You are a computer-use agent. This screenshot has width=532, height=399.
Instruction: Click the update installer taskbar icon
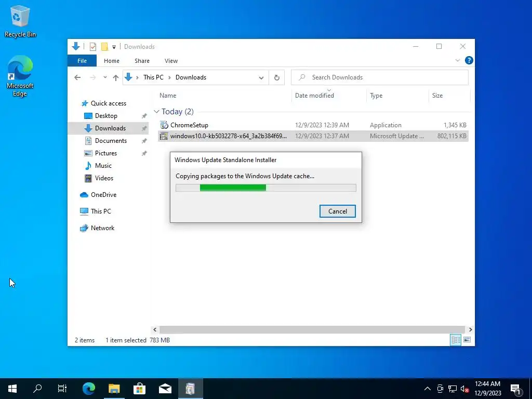coord(190,389)
